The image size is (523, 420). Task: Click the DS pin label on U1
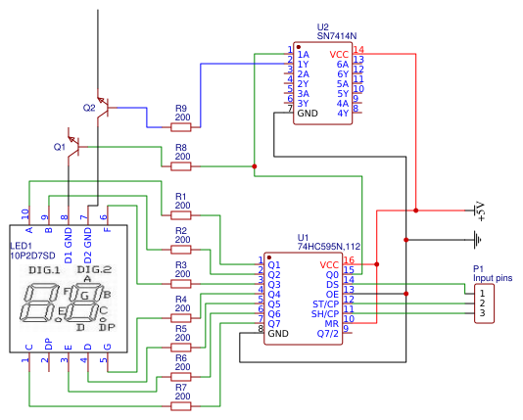(x=333, y=285)
